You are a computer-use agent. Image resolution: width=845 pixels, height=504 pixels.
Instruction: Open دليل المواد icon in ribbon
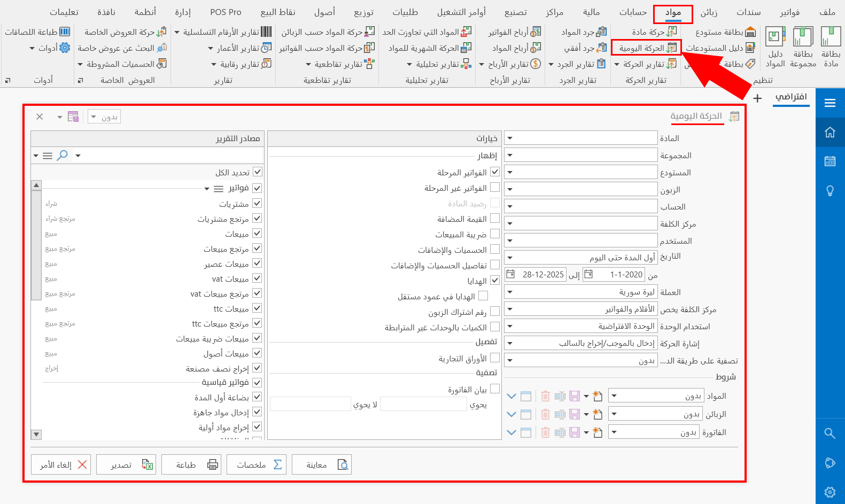click(775, 47)
